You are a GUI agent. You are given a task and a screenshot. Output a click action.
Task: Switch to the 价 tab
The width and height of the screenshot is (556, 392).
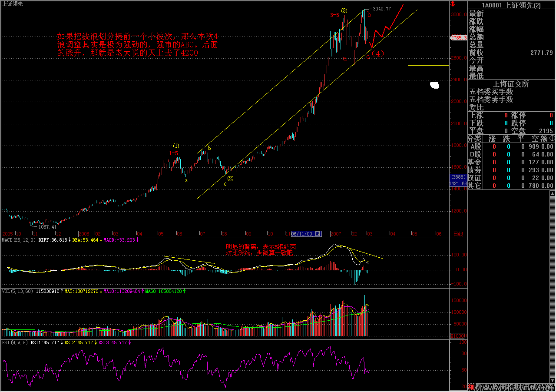coord(480,387)
